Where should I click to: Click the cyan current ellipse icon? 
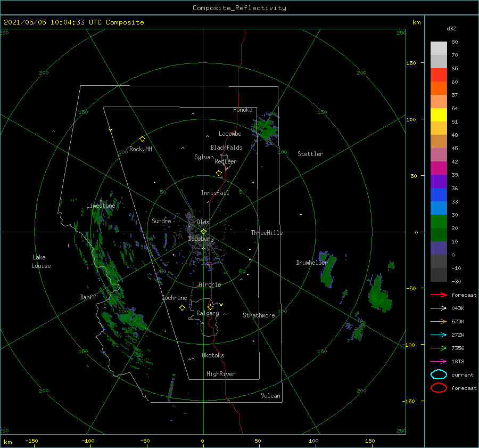tap(439, 374)
